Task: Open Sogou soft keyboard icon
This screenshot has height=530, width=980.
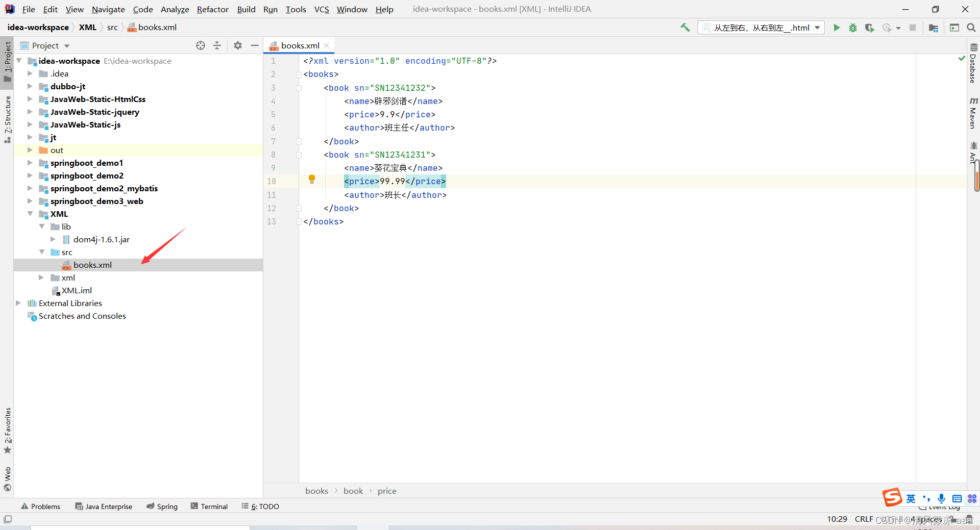Action: [957, 498]
